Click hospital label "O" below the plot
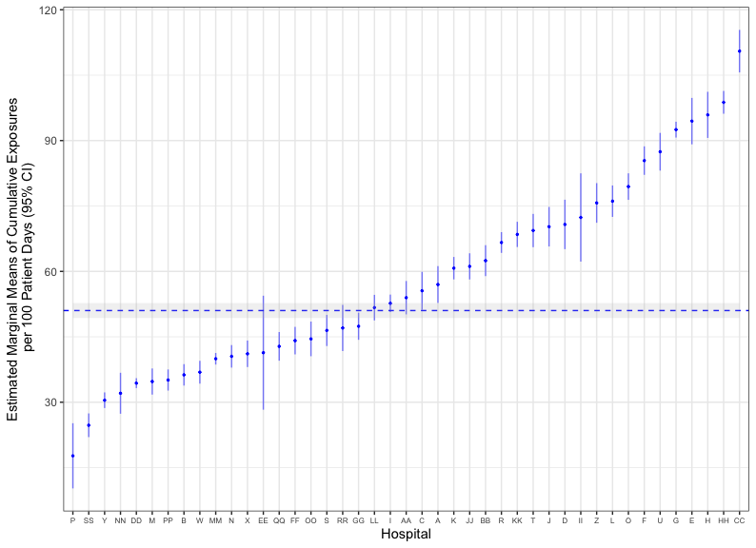This screenshot has width=756, height=548. click(628, 520)
